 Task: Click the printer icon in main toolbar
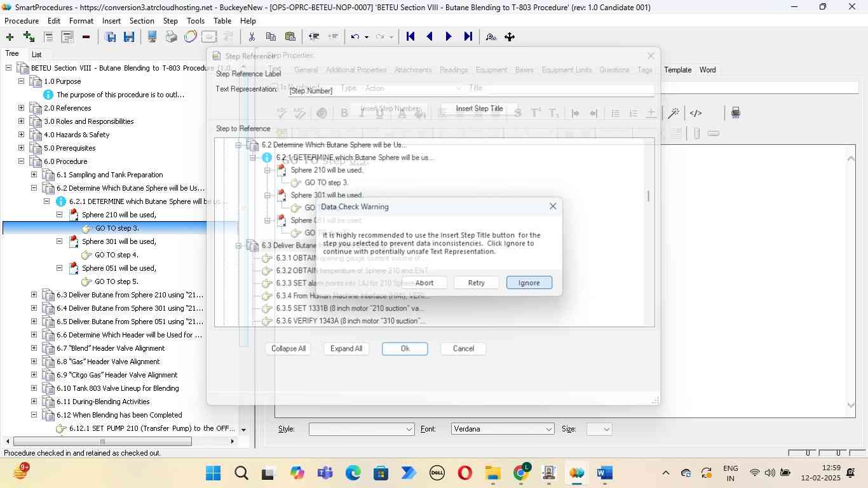click(171, 37)
